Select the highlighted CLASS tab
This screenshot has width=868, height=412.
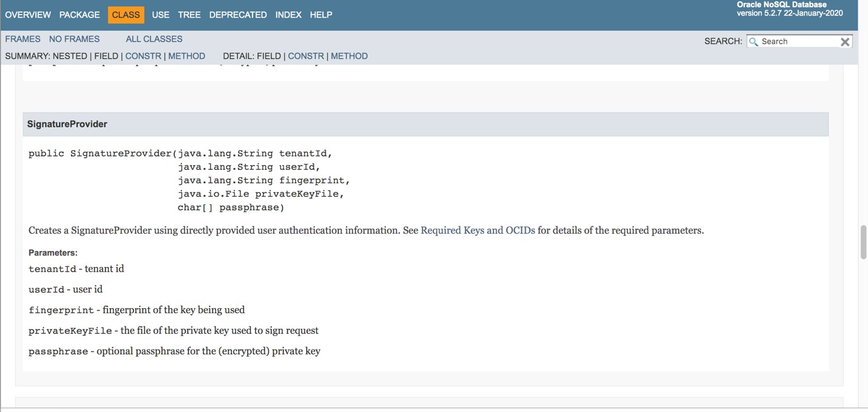click(126, 15)
